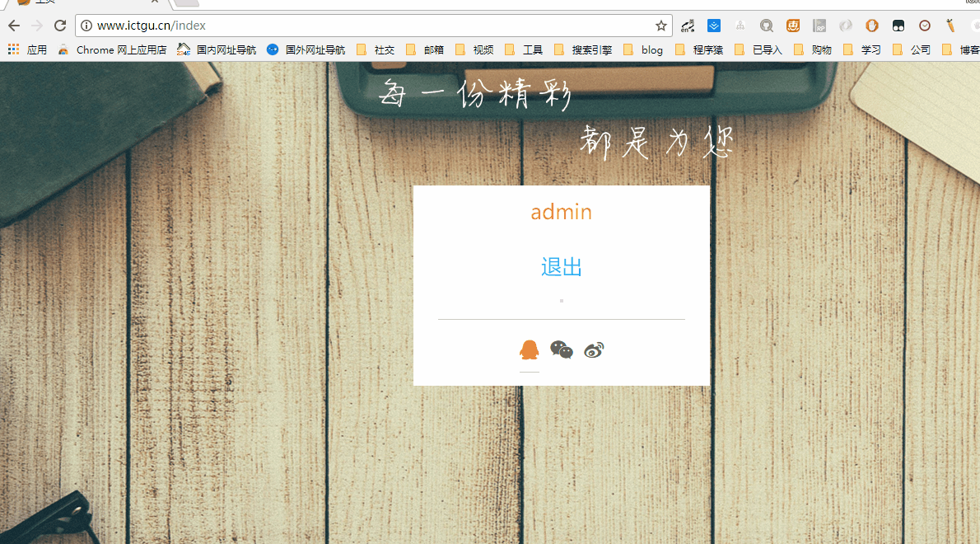
Task: Reload the current page
Action: point(60,26)
